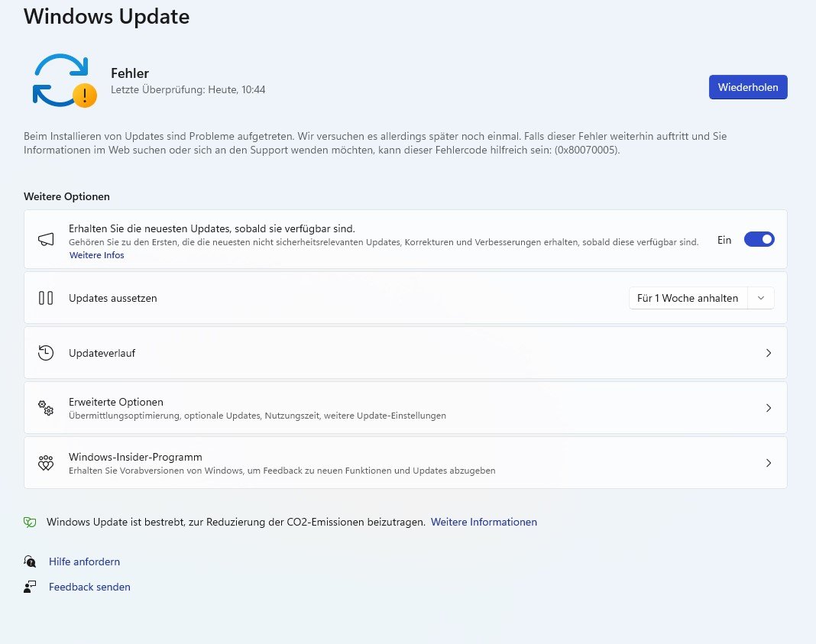Click the Wiederholen button

[748, 87]
